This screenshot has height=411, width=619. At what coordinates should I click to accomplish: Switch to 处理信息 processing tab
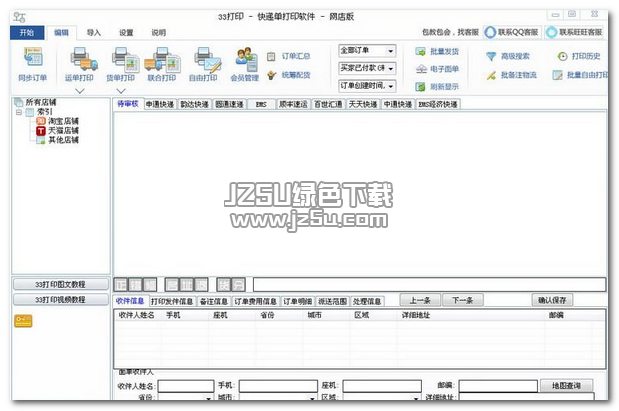pyautogui.click(x=367, y=302)
